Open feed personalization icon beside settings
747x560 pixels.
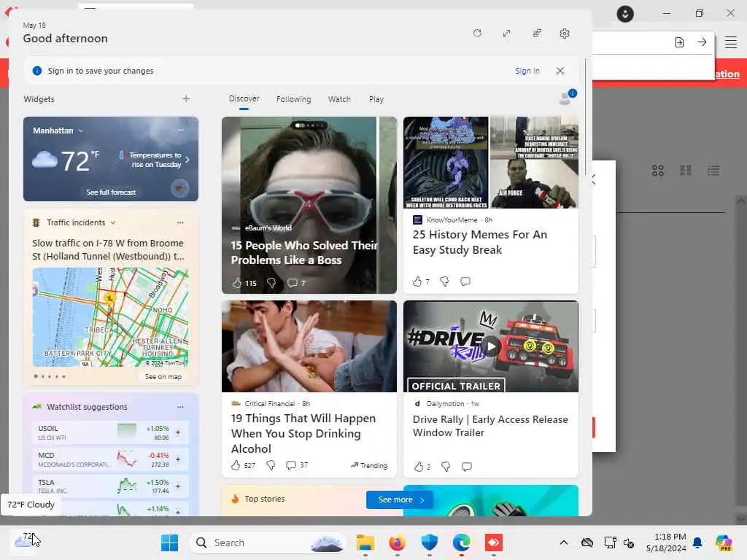[x=536, y=34]
